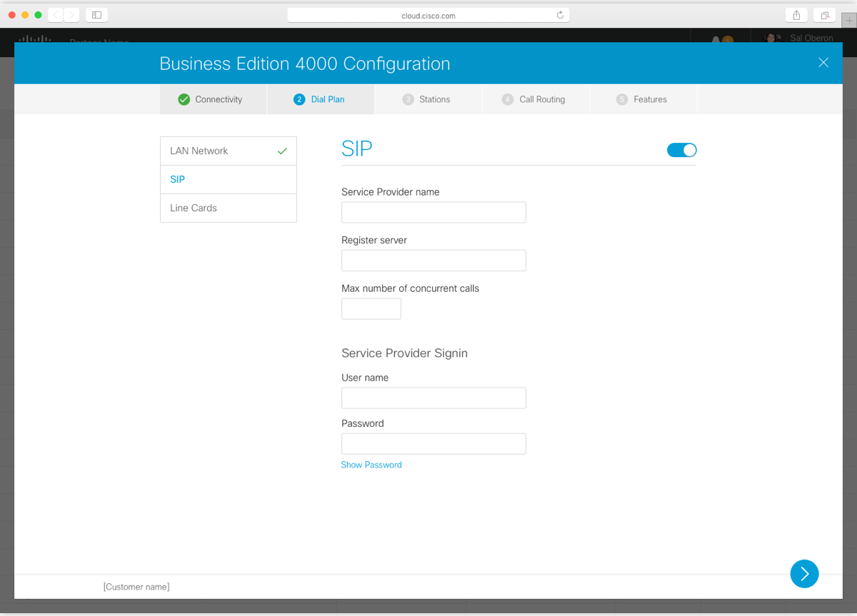Click the [Customer name] footer text
This screenshot has height=616, width=857.
[x=136, y=587]
